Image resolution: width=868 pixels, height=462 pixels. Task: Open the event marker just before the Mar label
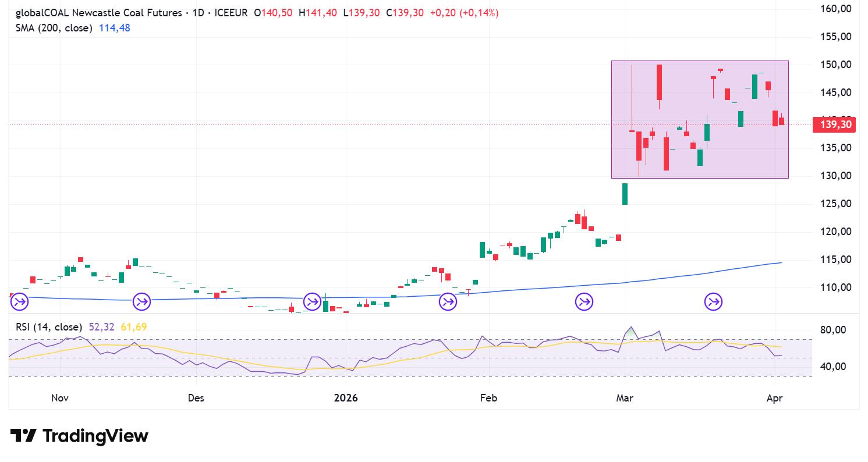coord(584,301)
